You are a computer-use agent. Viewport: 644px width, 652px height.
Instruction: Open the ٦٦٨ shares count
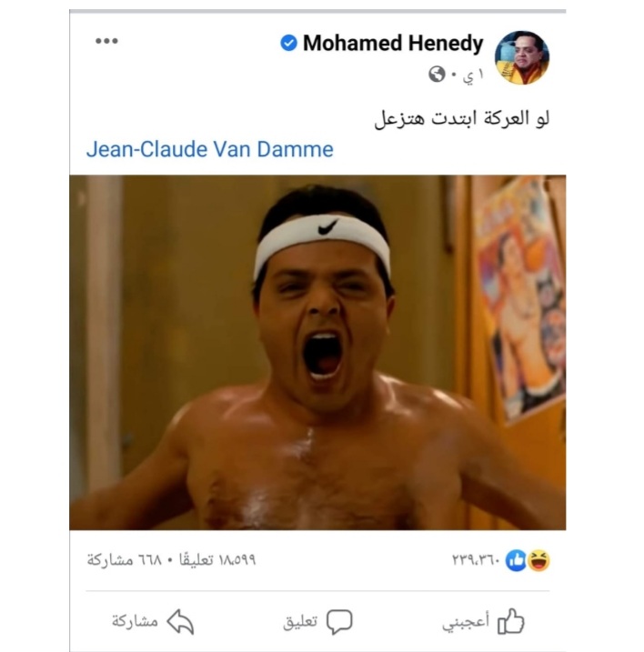[x=124, y=560]
